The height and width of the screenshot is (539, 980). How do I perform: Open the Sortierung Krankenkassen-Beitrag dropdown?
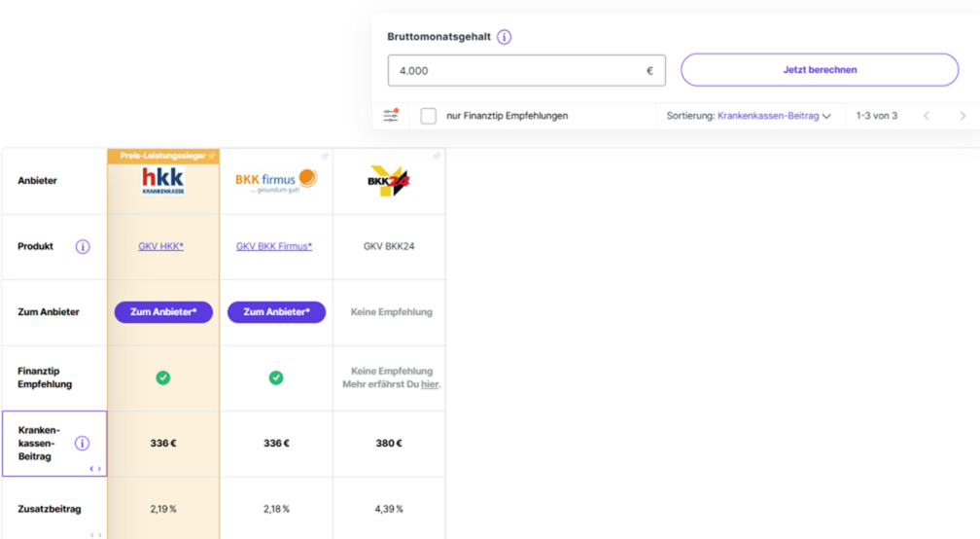(x=749, y=116)
